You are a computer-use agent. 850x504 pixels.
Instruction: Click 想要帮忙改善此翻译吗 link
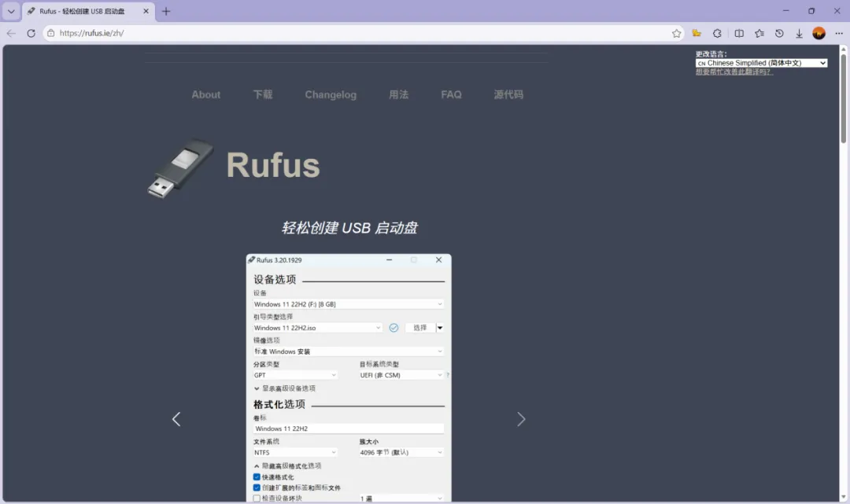[x=734, y=72]
